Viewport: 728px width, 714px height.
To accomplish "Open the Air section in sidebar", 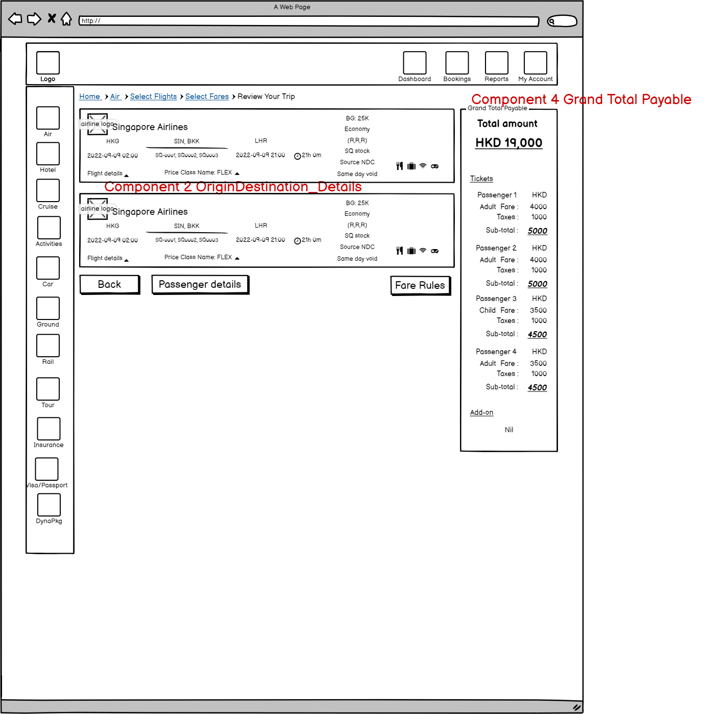I will tap(48, 118).
